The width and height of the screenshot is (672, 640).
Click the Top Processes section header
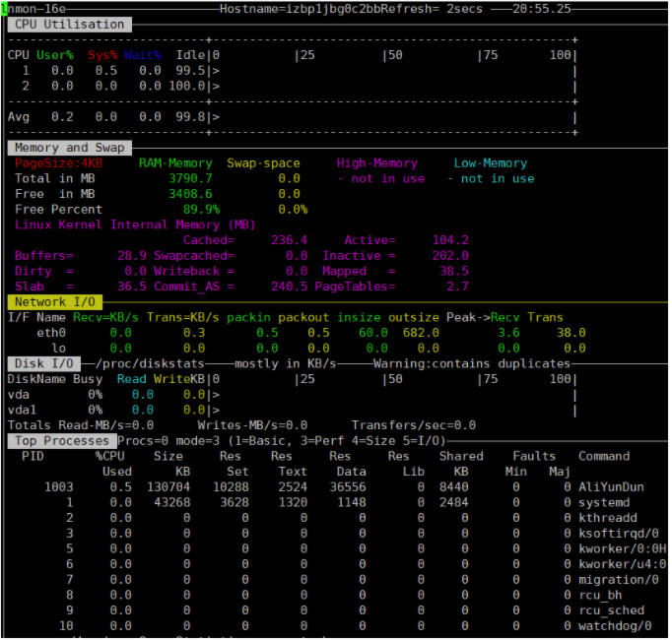(x=61, y=441)
